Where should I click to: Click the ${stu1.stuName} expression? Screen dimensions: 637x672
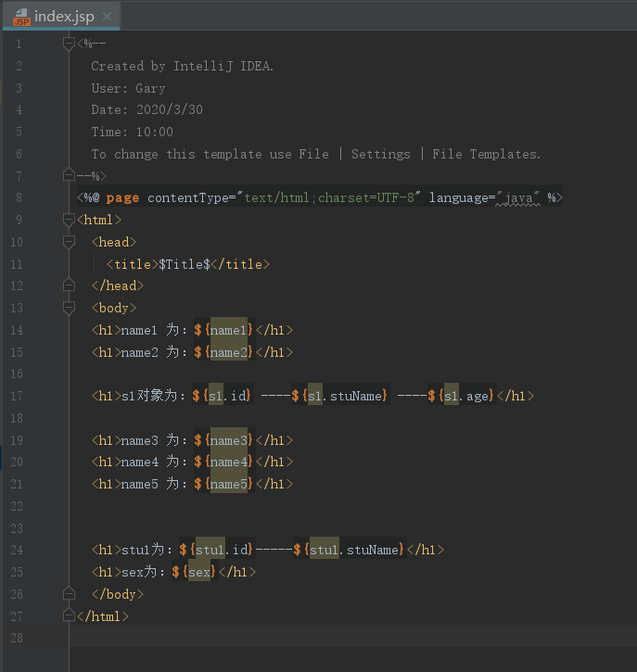pos(349,550)
